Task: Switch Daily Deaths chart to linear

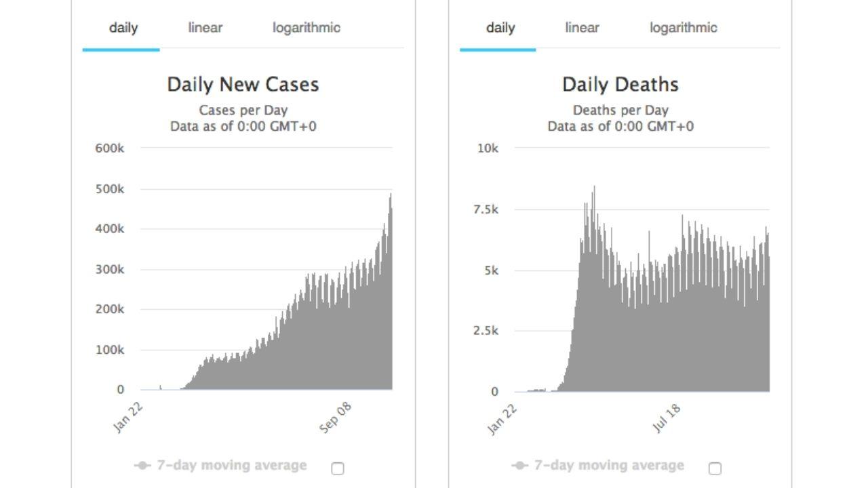Action: point(582,28)
